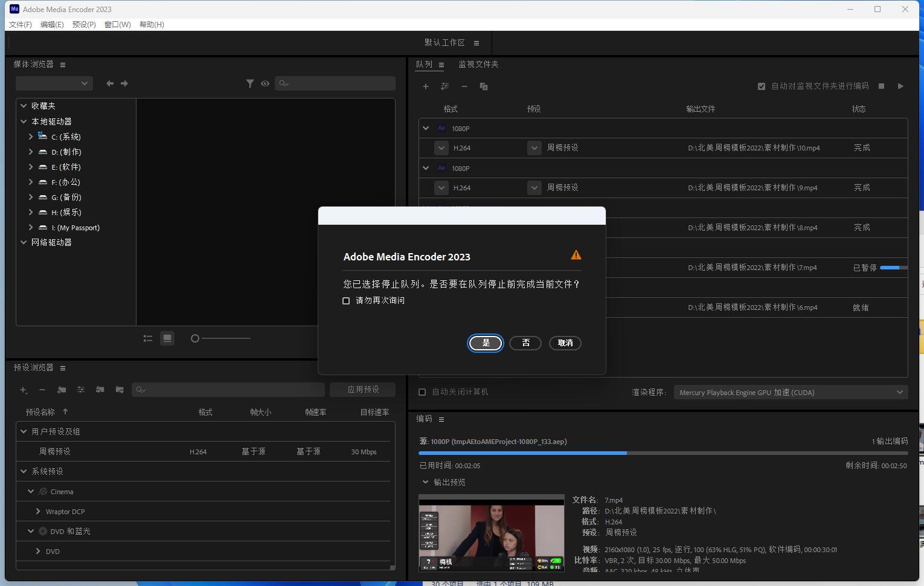
Task: Click the export presets icon
Action: tap(120, 390)
